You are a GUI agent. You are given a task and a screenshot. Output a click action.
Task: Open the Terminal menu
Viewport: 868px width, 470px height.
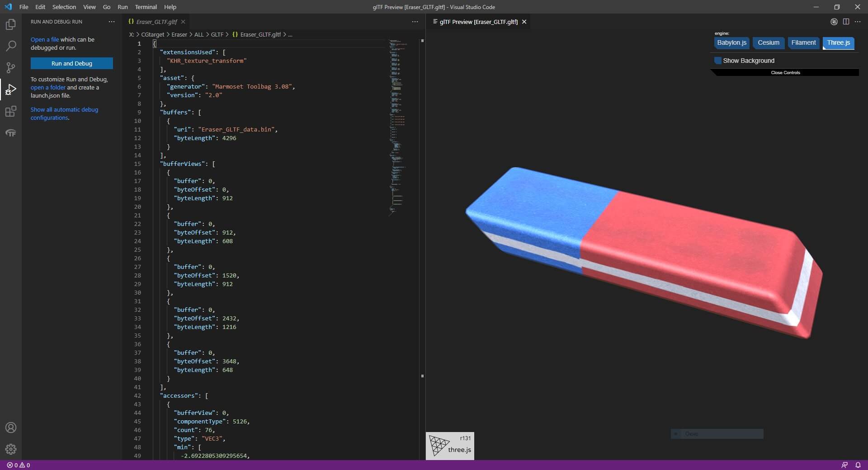[146, 7]
